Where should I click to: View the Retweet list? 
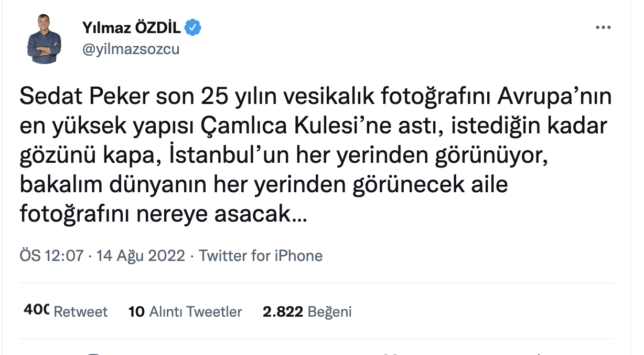tap(81, 311)
